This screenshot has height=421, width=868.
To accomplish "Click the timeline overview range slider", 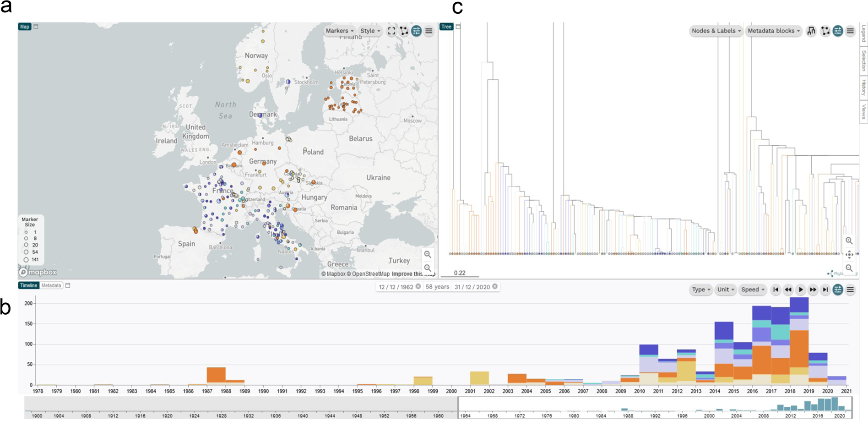I will click(x=655, y=407).
